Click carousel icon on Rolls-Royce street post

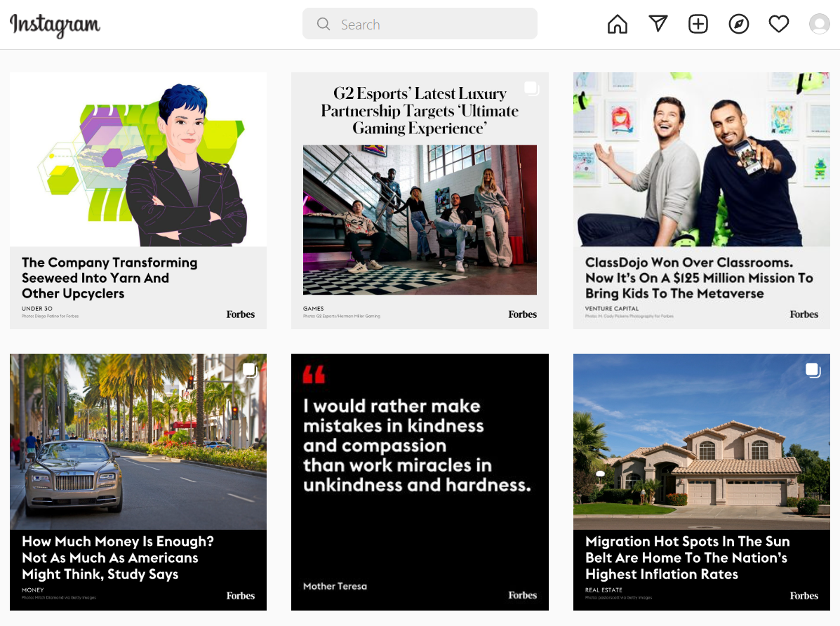pos(250,370)
